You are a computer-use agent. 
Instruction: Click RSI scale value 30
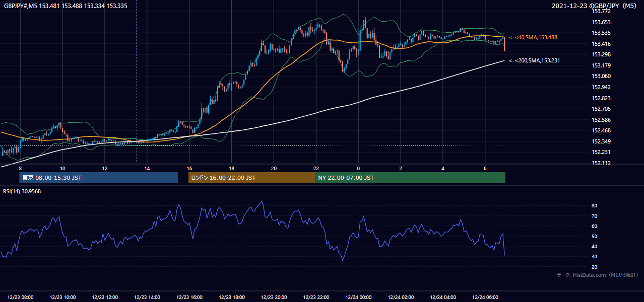594,257
